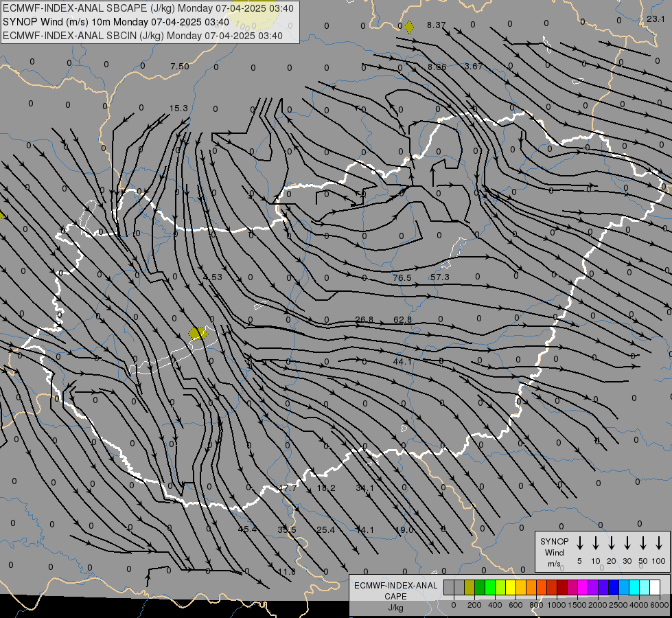Choose the dark red CAPE legend swatch
This screenshot has width=672, height=618.
click(562, 587)
